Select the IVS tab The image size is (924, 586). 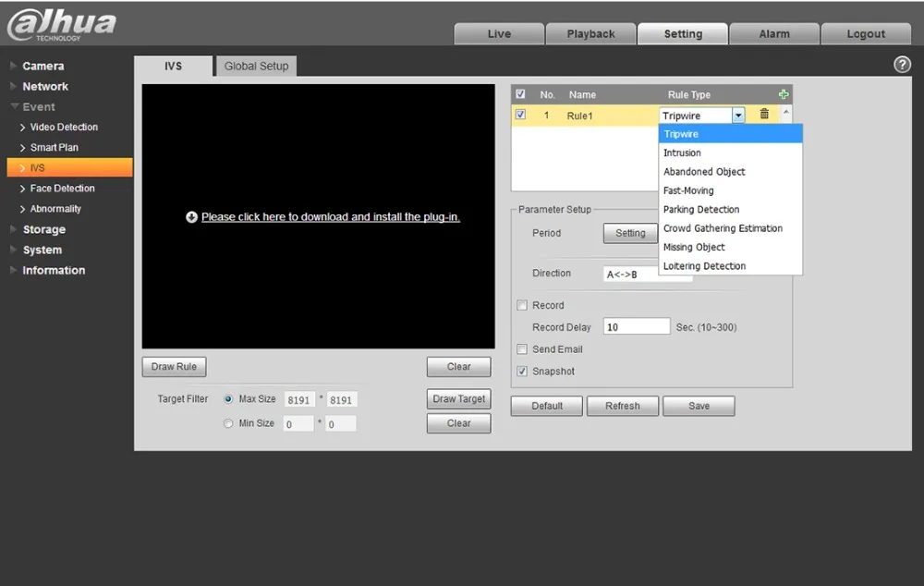(174, 66)
